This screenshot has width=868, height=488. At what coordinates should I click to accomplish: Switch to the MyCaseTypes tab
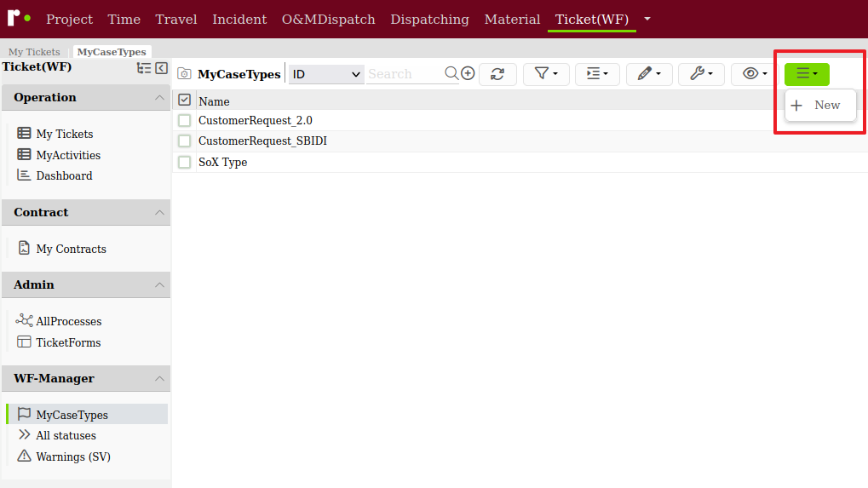112,51
